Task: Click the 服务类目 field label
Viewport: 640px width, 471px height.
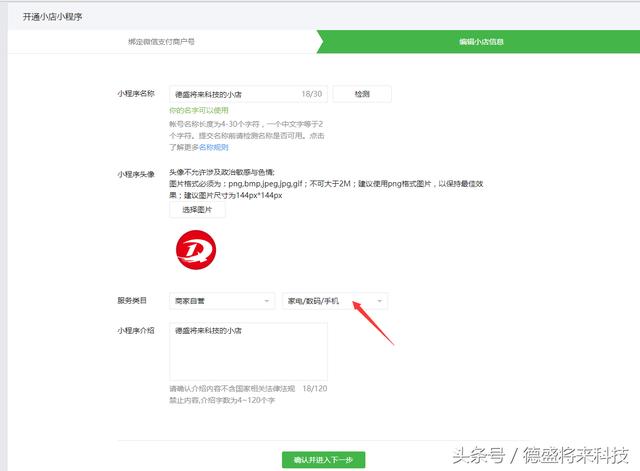Action: (132, 301)
